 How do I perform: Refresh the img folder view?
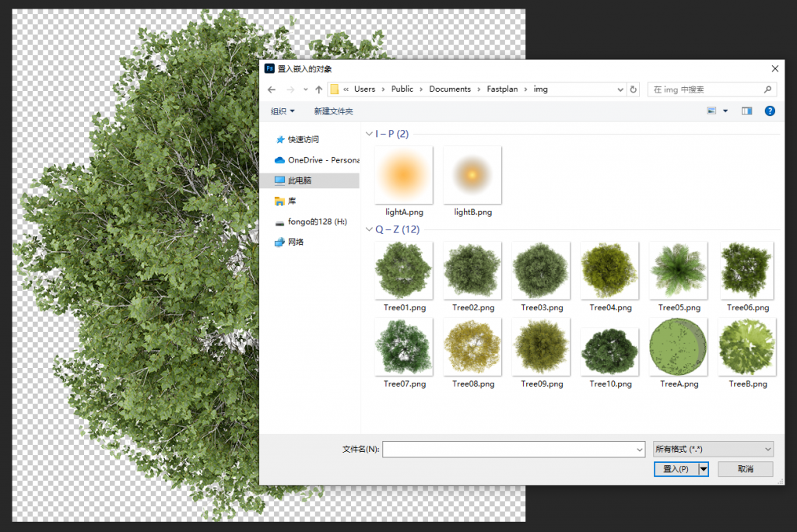[634, 89]
